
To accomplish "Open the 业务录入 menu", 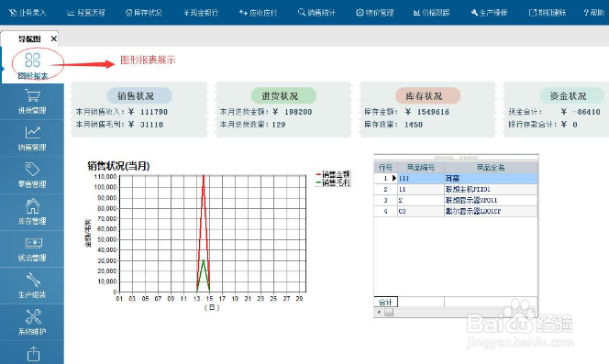I will pos(28,13).
